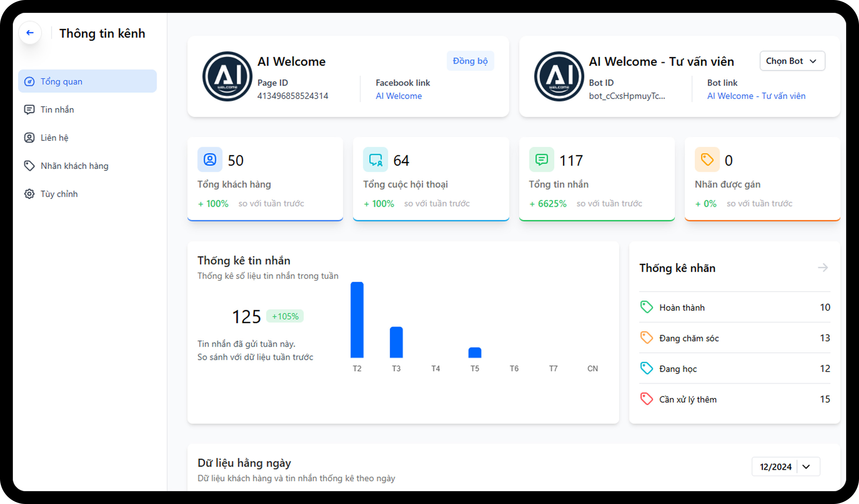Screen dimensions: 859x504
Task: Open the 12/2024 month selector
Action: pyautogui.click(x=785, y=466)
